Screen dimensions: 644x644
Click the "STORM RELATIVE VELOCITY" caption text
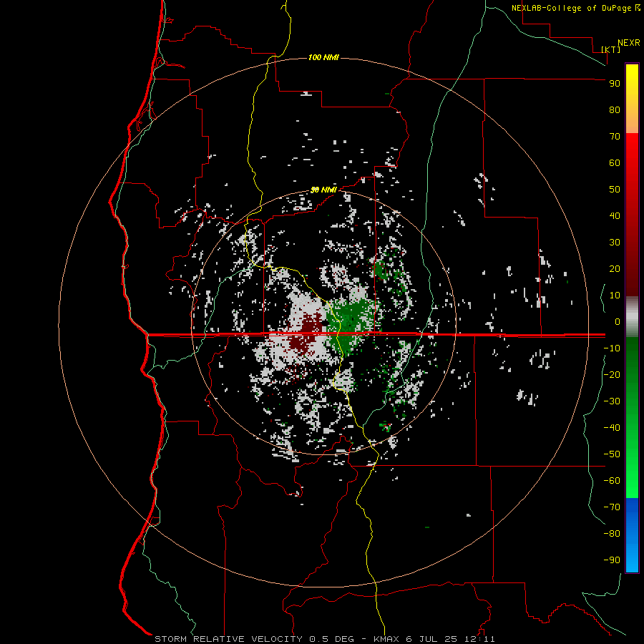(228, 639)
